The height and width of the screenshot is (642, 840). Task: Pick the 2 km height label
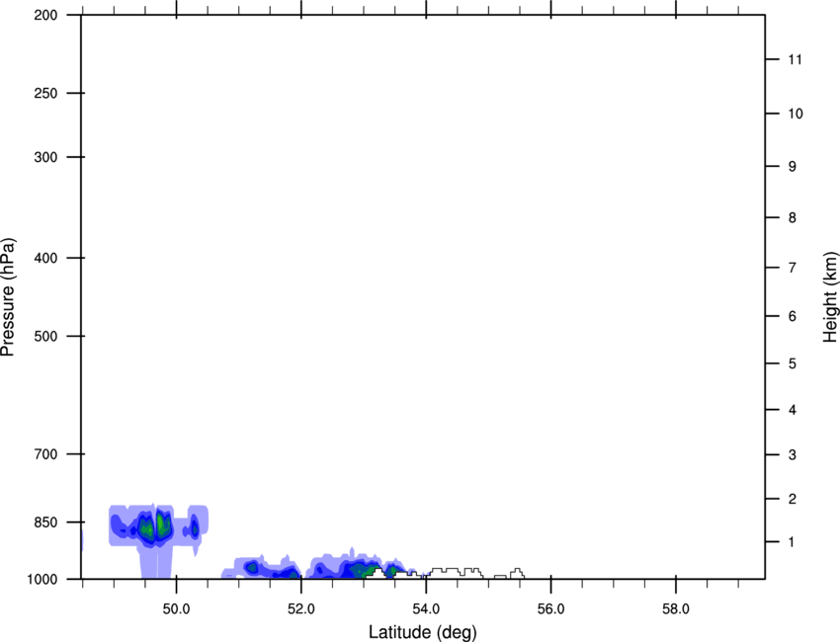tap(792, 499)
